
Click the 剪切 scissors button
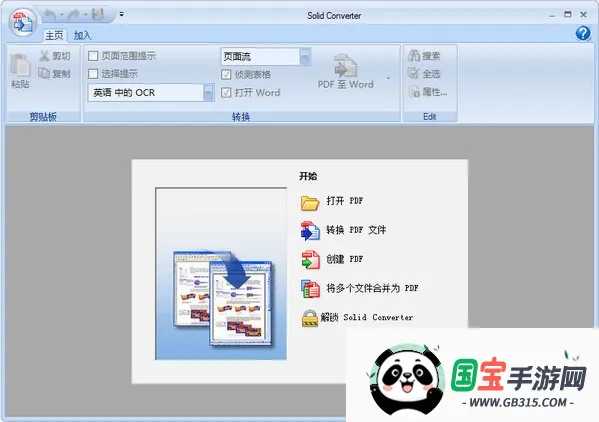tap(55, 56)
